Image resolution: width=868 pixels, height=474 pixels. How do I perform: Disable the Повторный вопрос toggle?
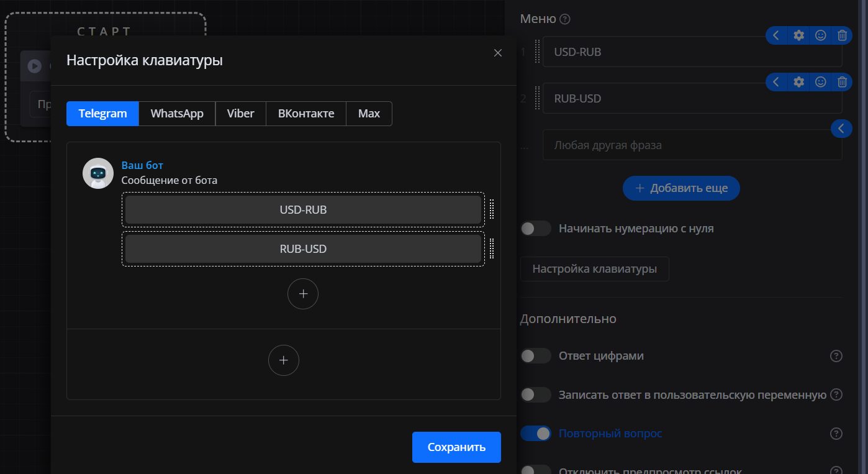(535, 434)
